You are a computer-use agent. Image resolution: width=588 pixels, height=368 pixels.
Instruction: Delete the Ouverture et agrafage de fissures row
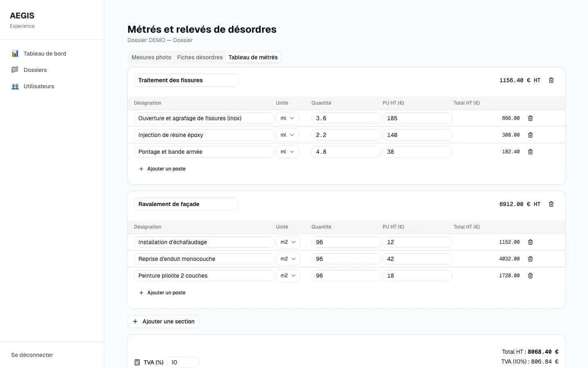[x=530, y=118]
